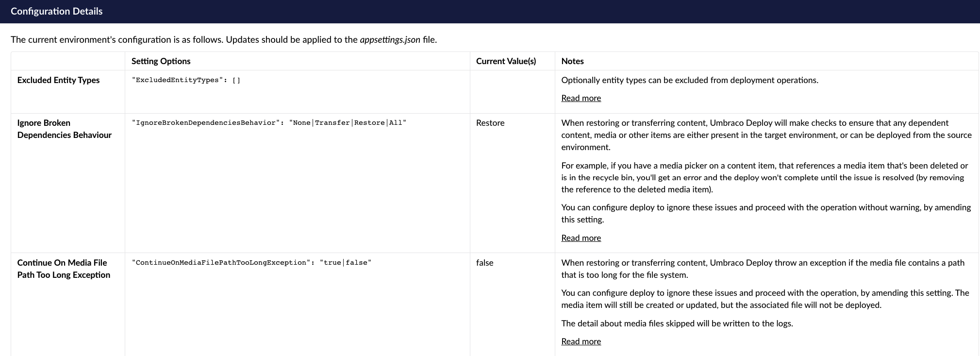Open Read more for Media File Path exception
Viewport: 980px width, 356px height.
(x=581, y=341)
